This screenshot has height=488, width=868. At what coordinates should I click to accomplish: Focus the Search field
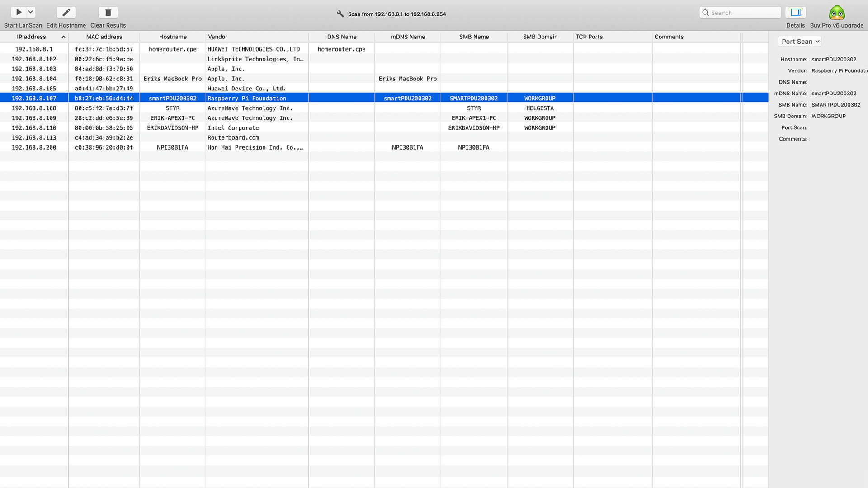click(740, 13)
